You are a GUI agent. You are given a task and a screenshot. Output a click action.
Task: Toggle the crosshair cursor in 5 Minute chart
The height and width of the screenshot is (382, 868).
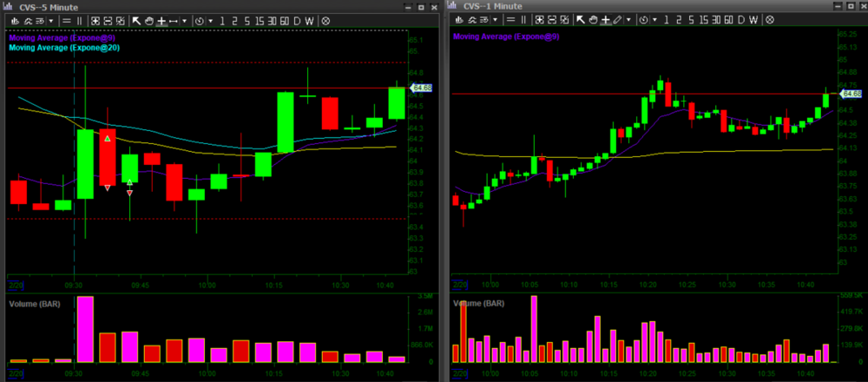click(x=161, y=20)
